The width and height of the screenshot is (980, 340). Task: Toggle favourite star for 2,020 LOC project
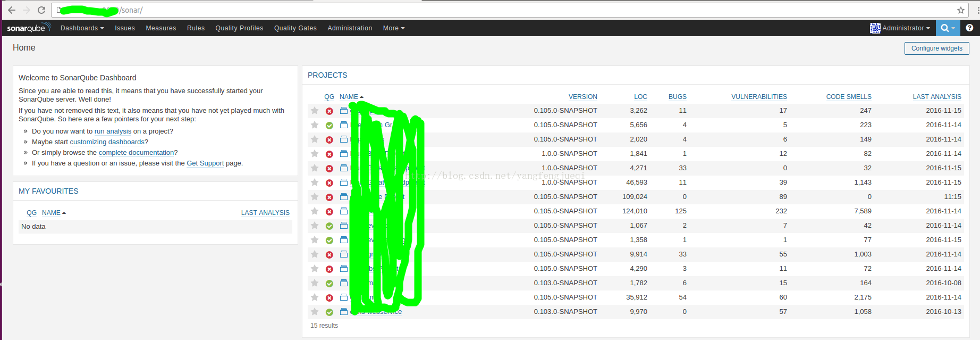(x=315, y=139)
